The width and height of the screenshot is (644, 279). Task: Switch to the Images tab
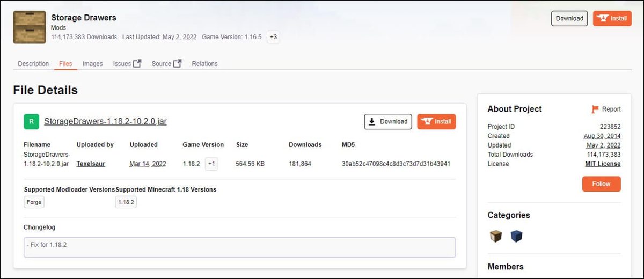[x=92, y=63]
